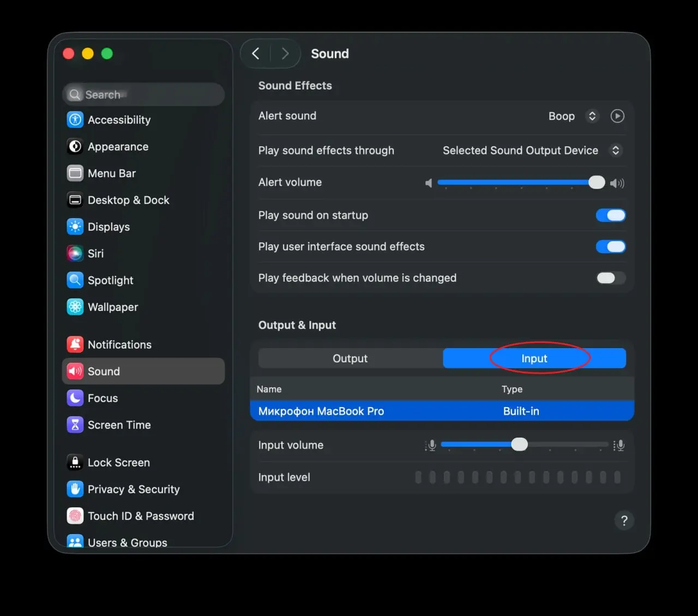The width and height of the screenshot is (698, 616).
Task: Open the Displays settings icon
Action: pyautogui.click(x=75, y=226)
